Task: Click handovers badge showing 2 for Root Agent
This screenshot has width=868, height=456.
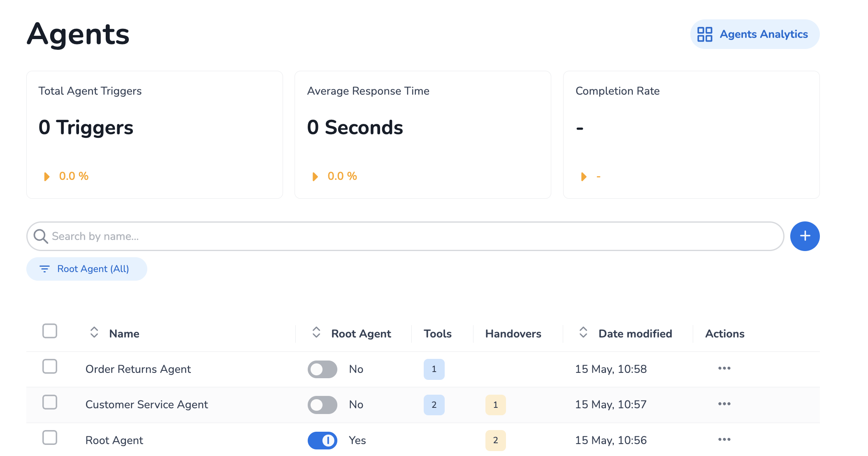Action: pos(495,440)
